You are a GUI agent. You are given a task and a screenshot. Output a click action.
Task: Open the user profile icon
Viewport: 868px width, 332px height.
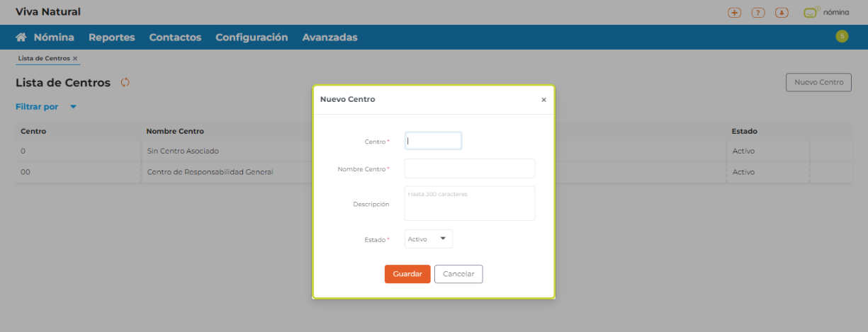pyautogui.click(x=782, y=13)
